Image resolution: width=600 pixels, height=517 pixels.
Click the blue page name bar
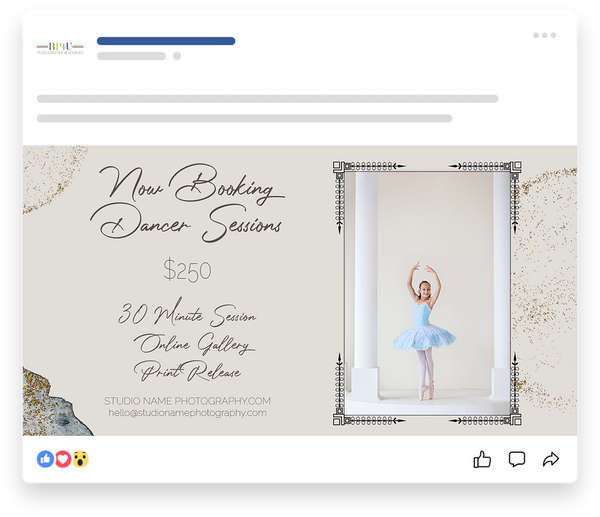click(166, 41)
